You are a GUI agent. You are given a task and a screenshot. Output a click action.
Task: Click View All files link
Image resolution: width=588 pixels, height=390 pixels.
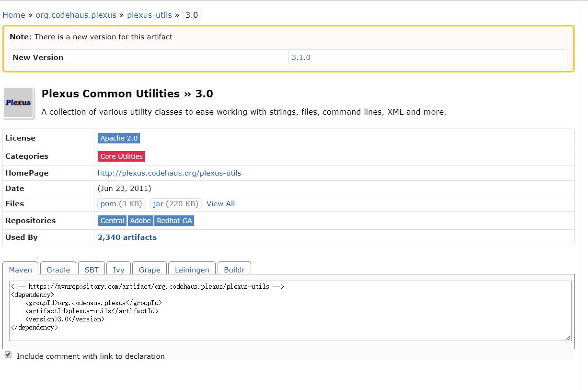[220, 204]
